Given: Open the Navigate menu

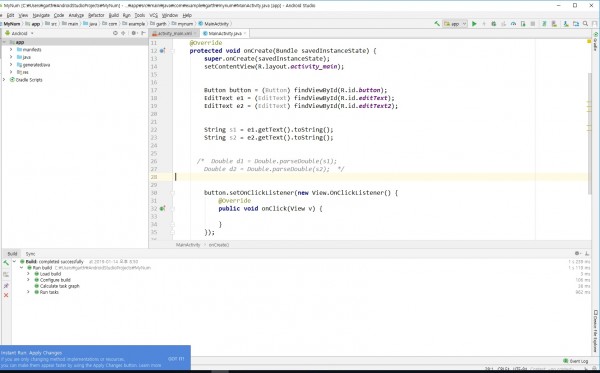Looking at the screenshot, I should point(41,15).
